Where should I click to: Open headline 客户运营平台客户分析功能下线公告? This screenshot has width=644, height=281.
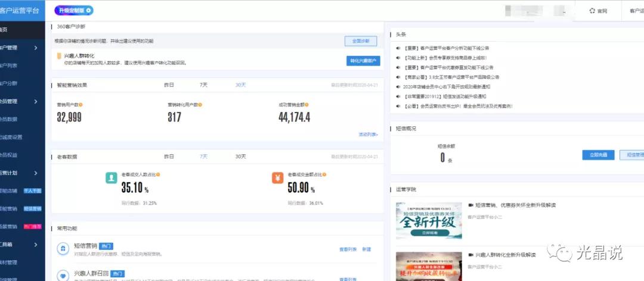447,48
